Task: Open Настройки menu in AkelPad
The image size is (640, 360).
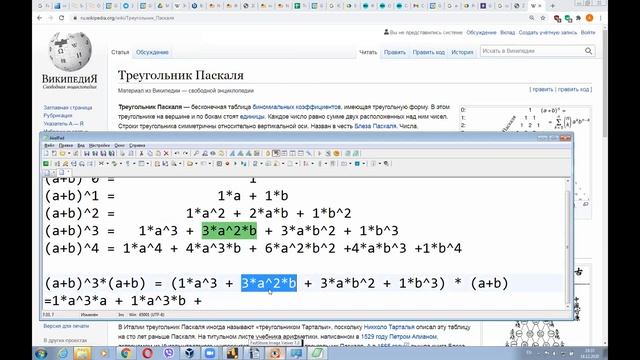Action: [99, 145]
